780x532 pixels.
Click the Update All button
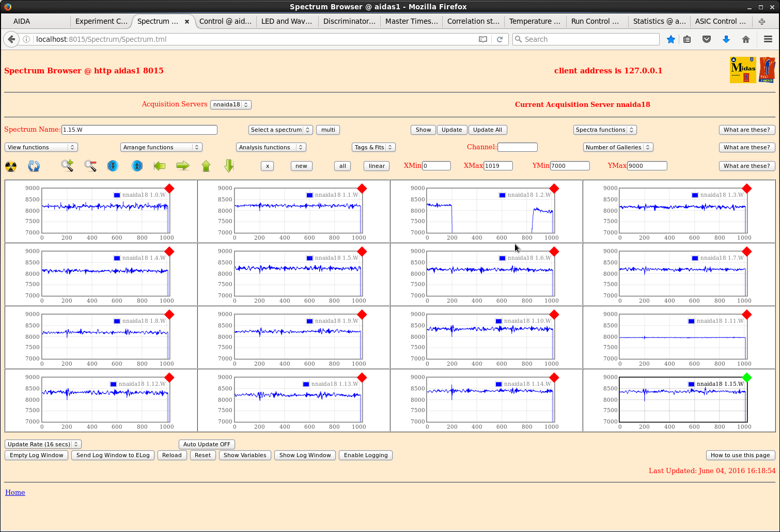point(488,130)
